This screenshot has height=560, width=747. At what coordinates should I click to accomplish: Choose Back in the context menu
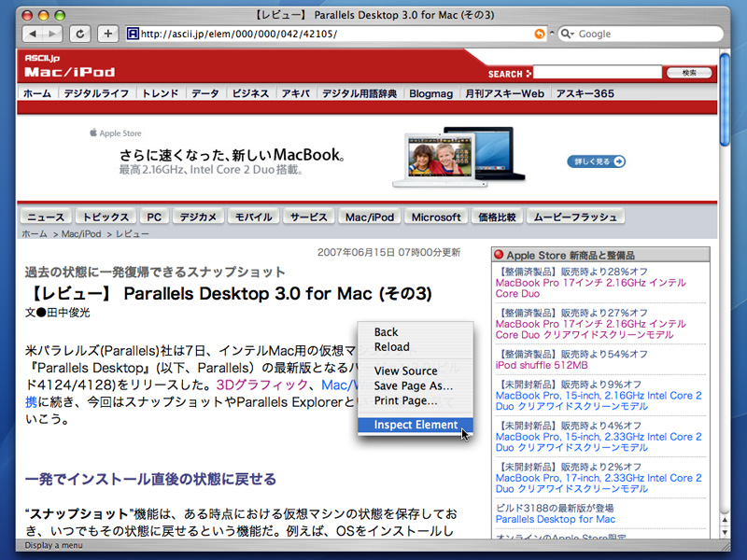click(416, 332)
